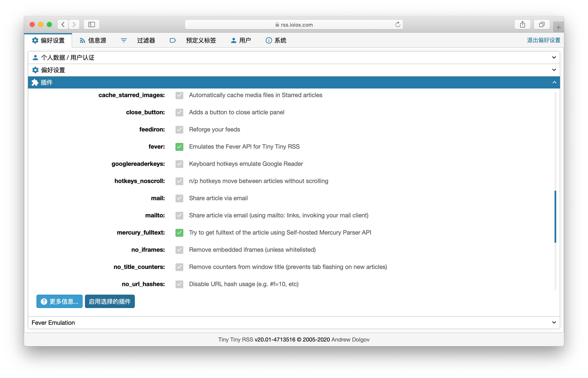Click the 'mercury_fulltext:' plugin label
The height and width of the screenshot is (378, 588).
141,232
